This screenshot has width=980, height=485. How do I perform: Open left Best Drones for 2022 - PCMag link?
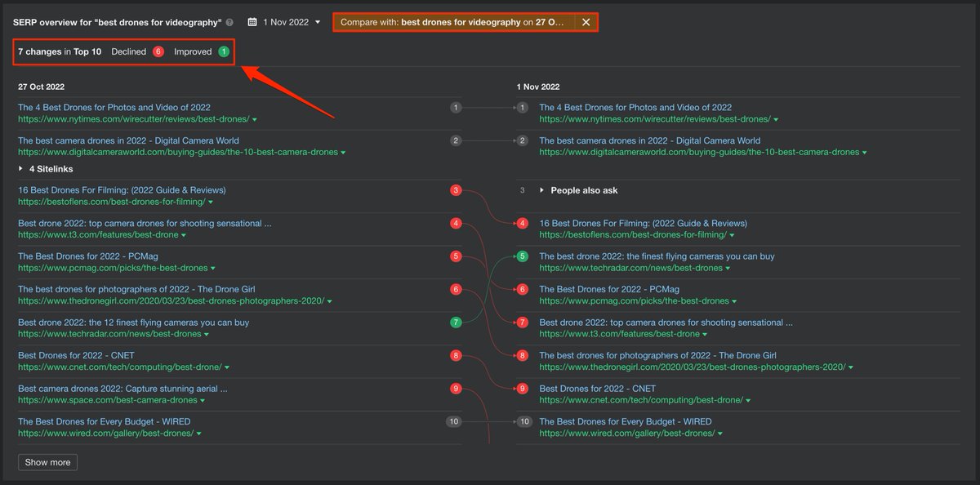(88, 256)
